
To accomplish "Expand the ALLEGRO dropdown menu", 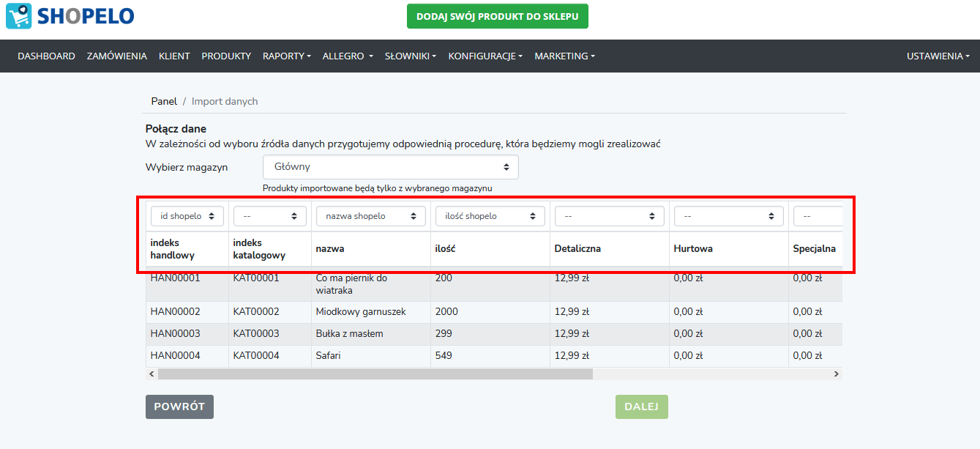I will pos(348,56).
